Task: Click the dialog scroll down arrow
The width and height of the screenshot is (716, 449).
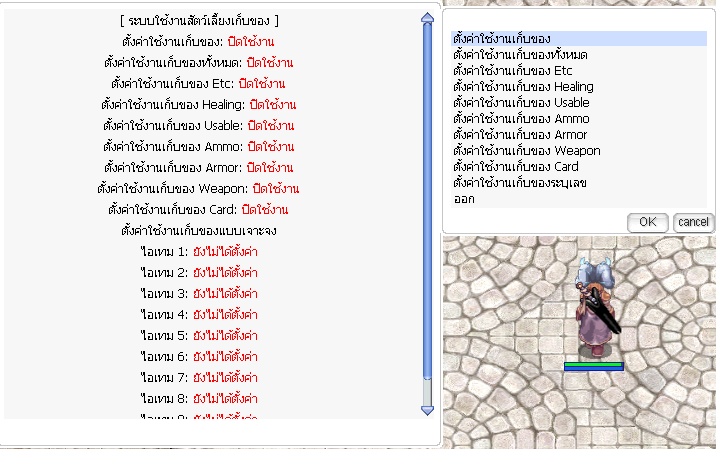Action: point(427,409)
